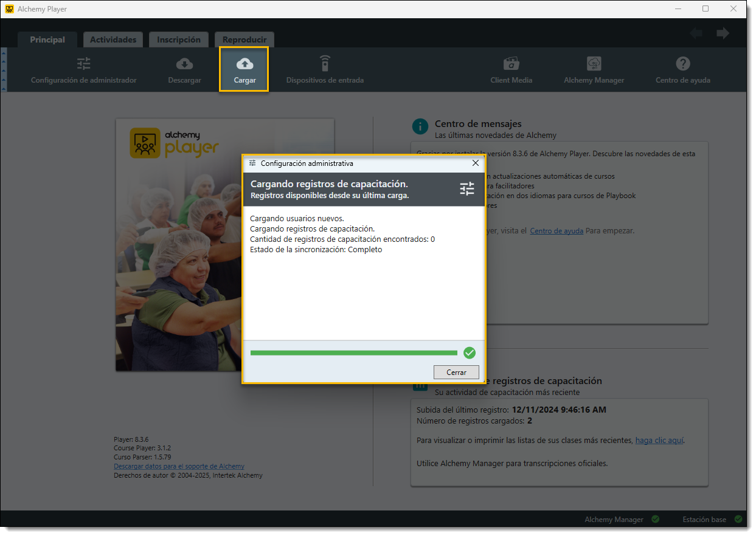Switch to the Actividades tab
Screen dimensions: 756x536
pyautogui.click(x=113, y=40)
